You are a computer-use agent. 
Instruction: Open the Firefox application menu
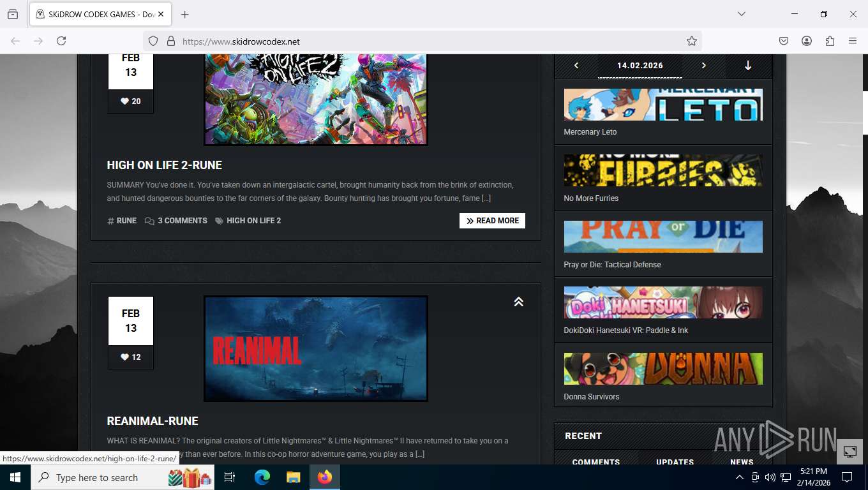pos(853,41)
